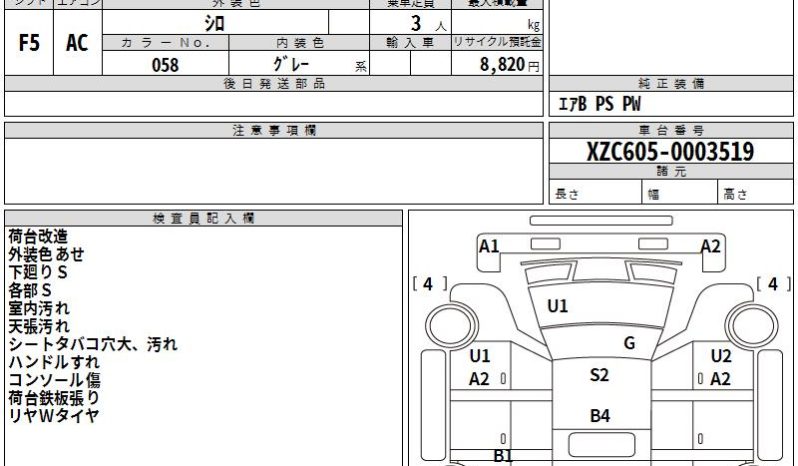
Task: Click the color number 058 field
Action: click(165, 64)
